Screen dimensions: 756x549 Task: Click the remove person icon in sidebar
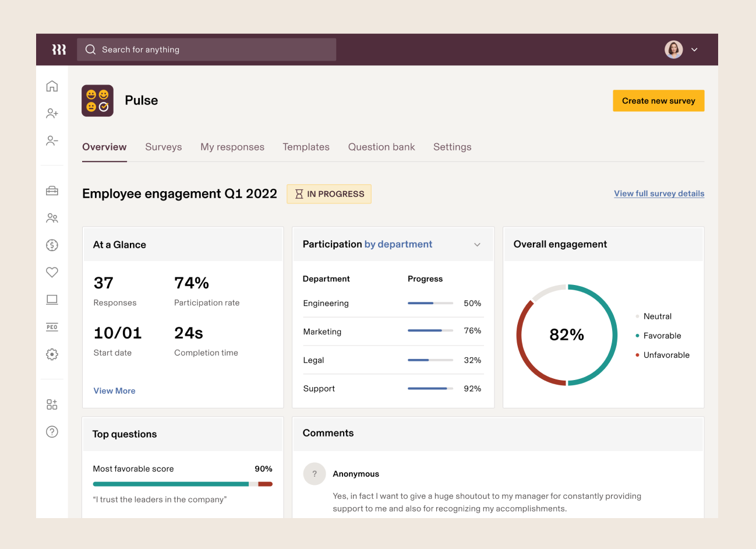click(x=52, y=140)
